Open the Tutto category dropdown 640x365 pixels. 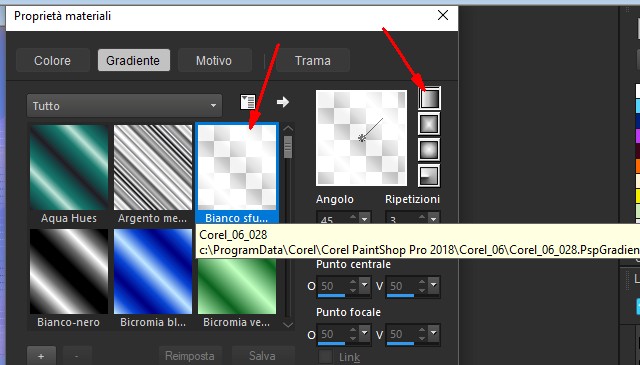[124, 106]
